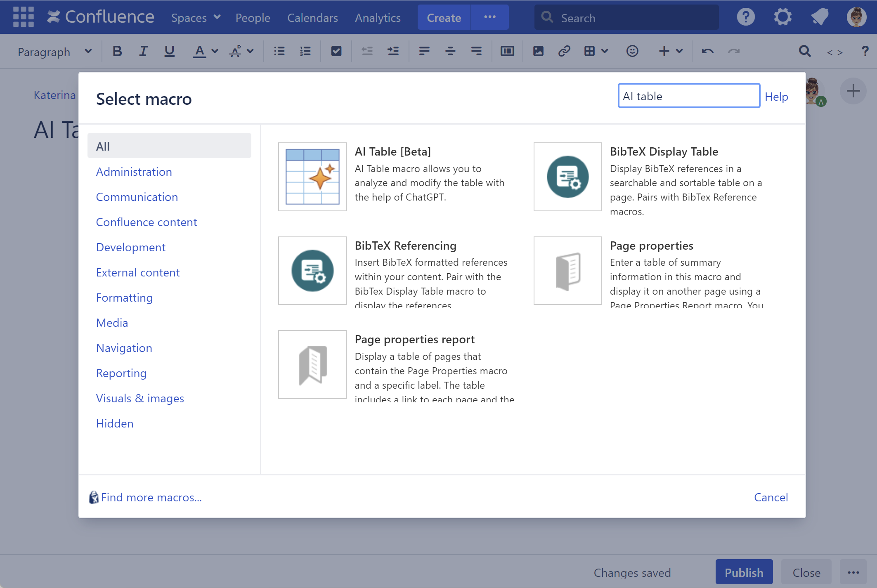This screenshot has width=877, height=588.
Task: Filter macros by Reporting category
Action: (121, 373)
